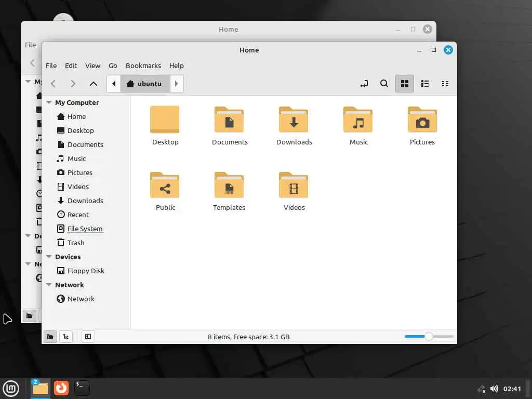Image resolution: width=532 pixels, height=399 pixels.
Task: Click the search magnifier icon
Action: pos(384,84)
